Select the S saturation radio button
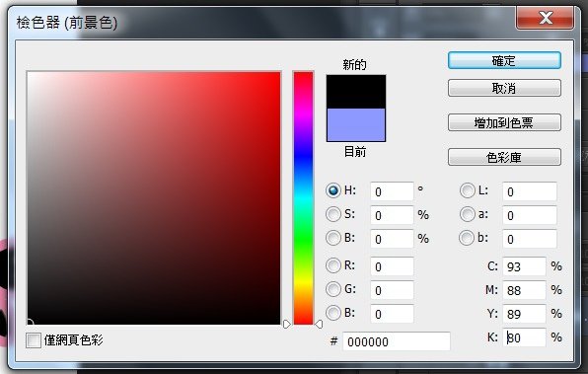Image resolution: width=588 pixels, height=374 pixels. (333, 214)
